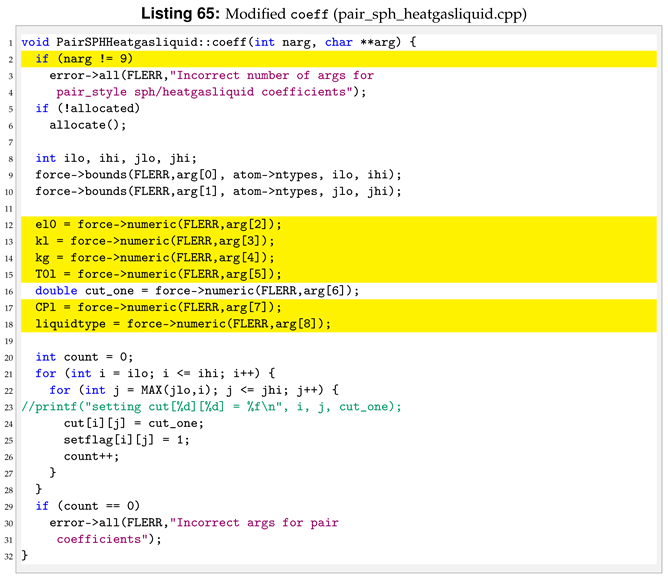Image resolution: width=668 pixels, height=580 pixels.
Task: Click the line 'count++;'
Action: click(x=91, y=456)
